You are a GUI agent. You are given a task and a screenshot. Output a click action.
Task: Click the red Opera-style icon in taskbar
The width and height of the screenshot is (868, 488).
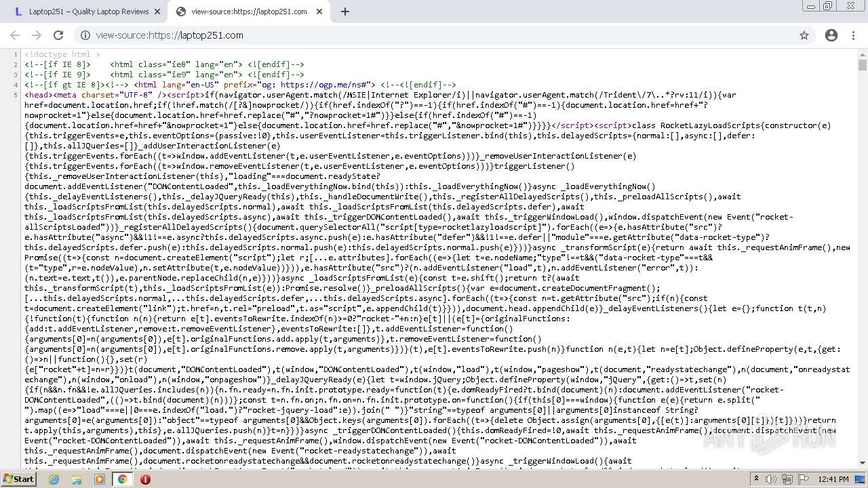point(145,479)
